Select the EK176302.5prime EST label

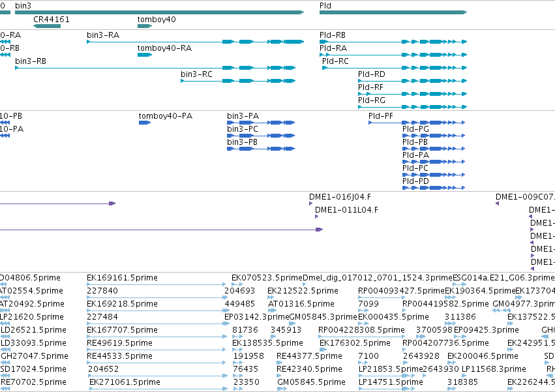tap(355, 344)
